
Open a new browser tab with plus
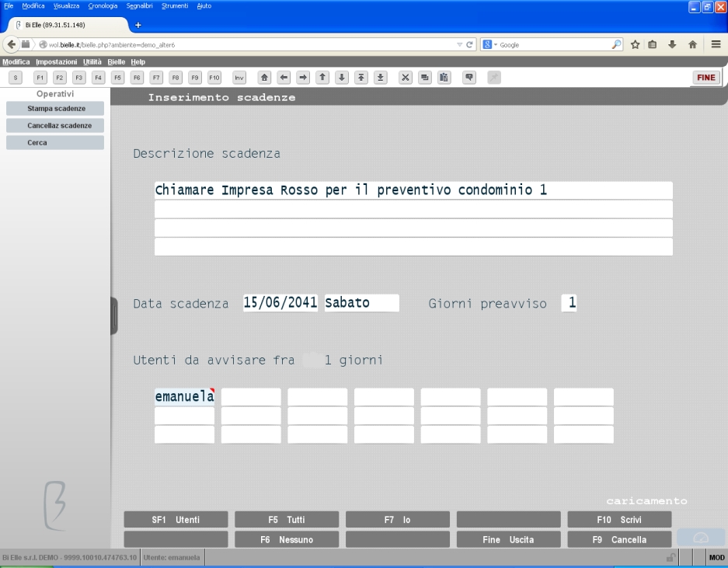click(138, 25)
